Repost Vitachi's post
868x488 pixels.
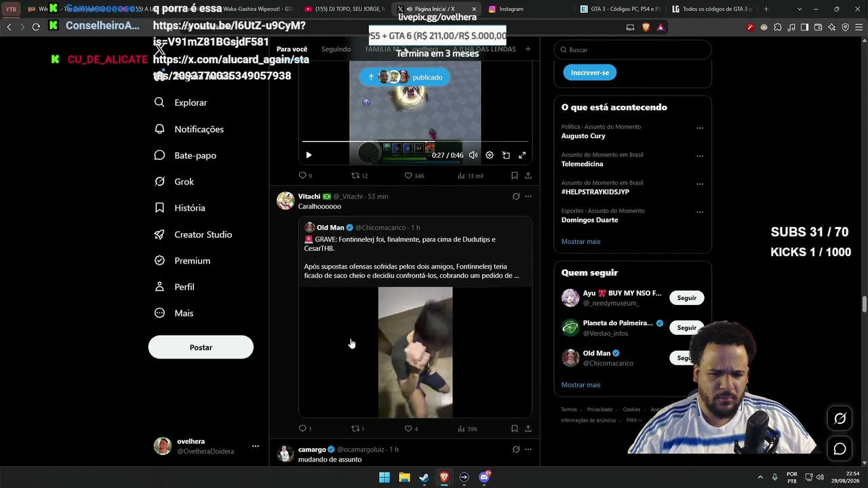pyautogui.click(x=357, y=428)
